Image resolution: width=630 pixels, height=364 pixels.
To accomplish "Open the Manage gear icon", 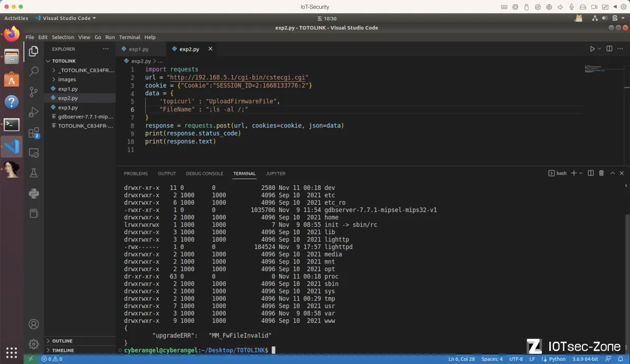I will point(34,344).
